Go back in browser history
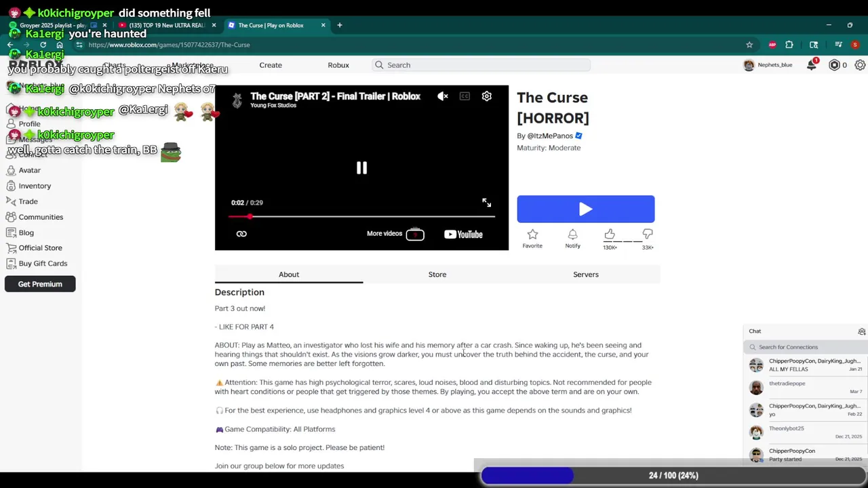Screen dimensions: 868x488 click(x=10, y=45)
